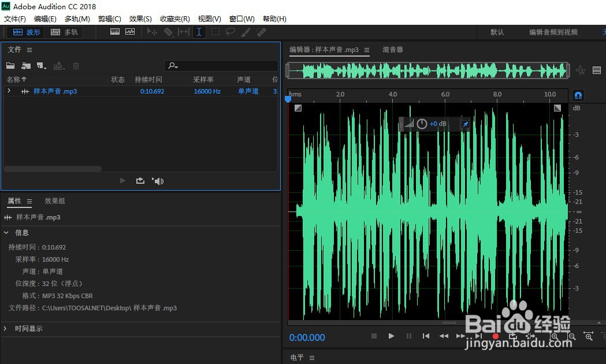Click the fade-out handle on waveform

coord(557,108)
